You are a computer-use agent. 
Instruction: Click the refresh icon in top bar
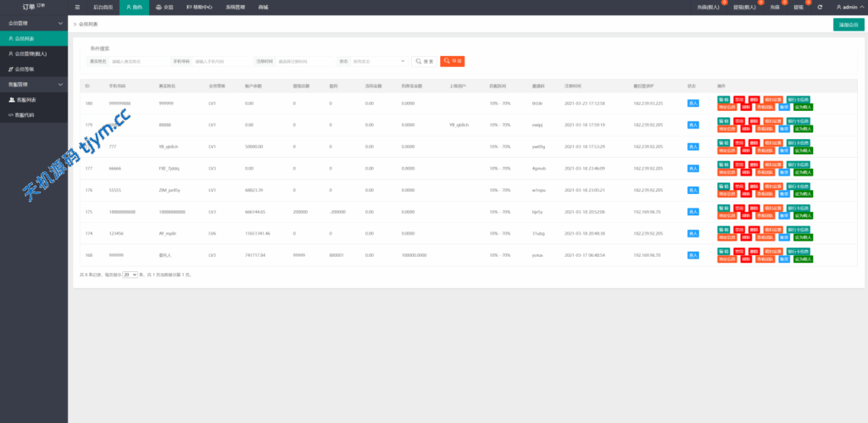820,7
